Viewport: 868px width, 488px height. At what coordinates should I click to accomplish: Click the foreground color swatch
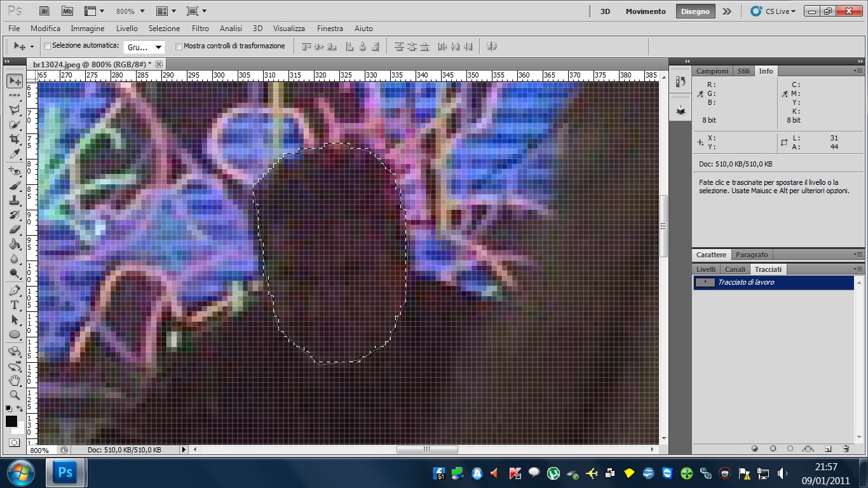pyautogui.click(x=11, y=421)
